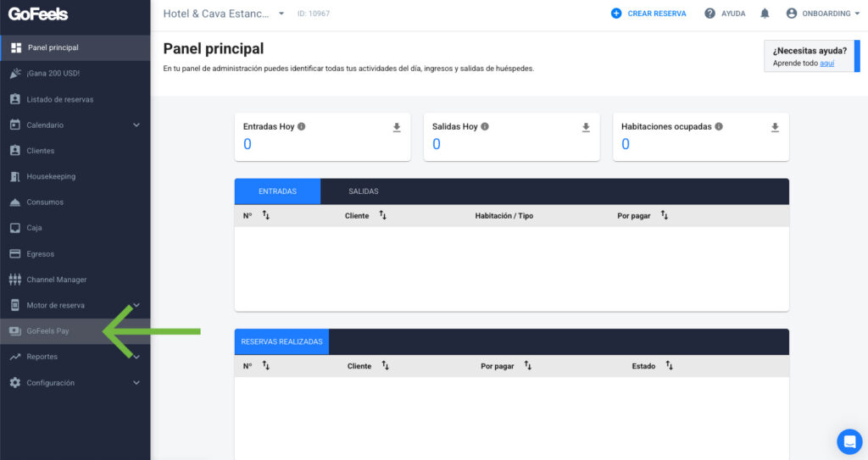The height and width of the screenshot is (460, 868).
Task: Expand the Calendario submenu
Action: click(x=136, y=125)
